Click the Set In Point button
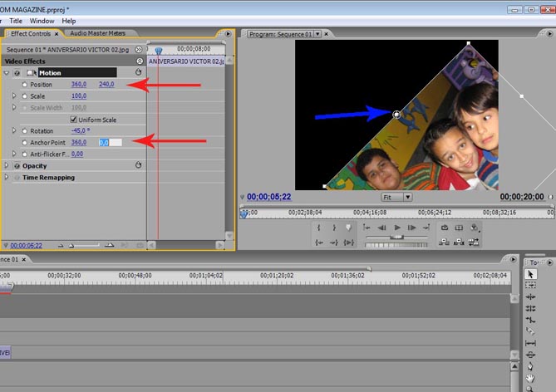Screen dimensions: 556x392 point(320,228)
